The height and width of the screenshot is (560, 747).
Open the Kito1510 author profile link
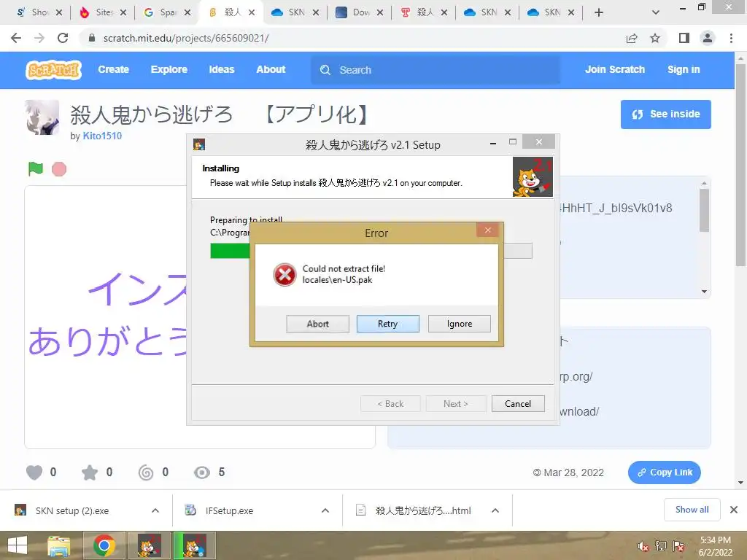tap(102, 136)
